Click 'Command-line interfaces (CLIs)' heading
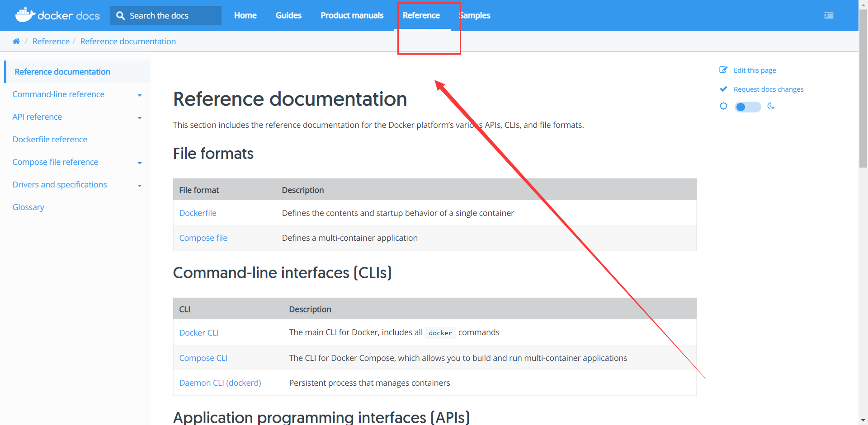Screen dimensions: 868x425 click(x=283, y=273)
